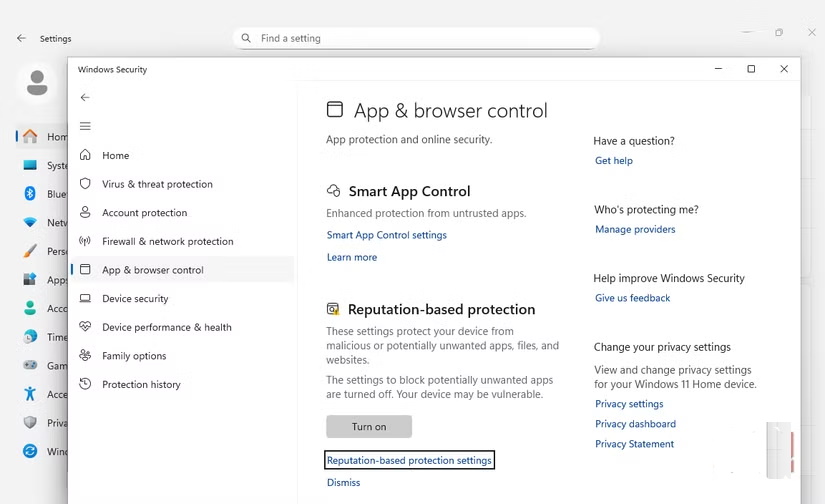Go back with Windows Security back arrow

pos(85,97)
